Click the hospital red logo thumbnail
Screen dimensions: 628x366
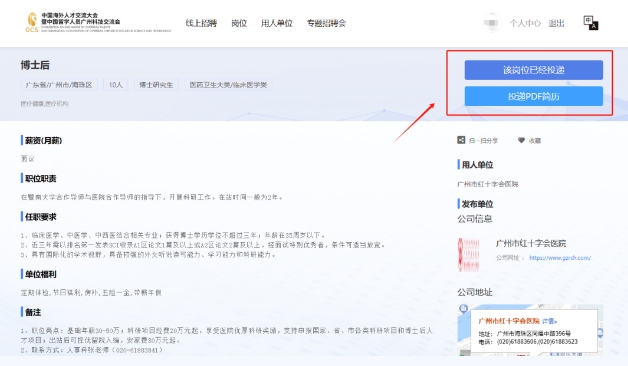tap(469, 254)
